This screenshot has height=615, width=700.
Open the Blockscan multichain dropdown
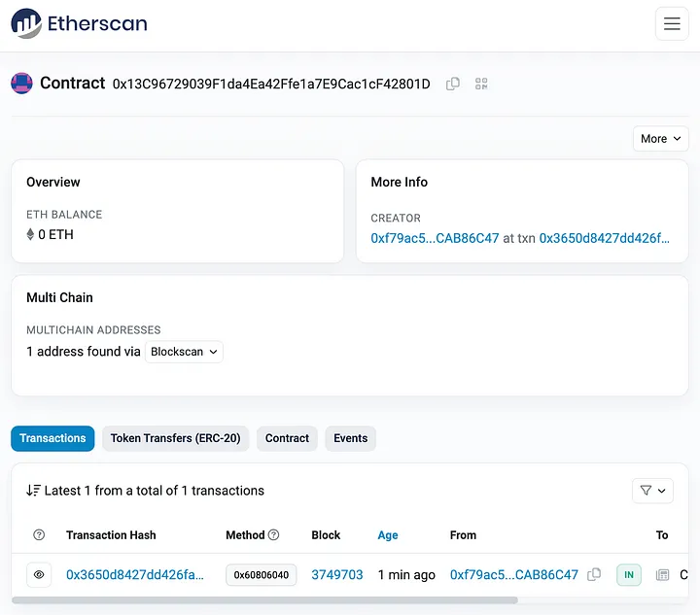click(x=184, y=352)
